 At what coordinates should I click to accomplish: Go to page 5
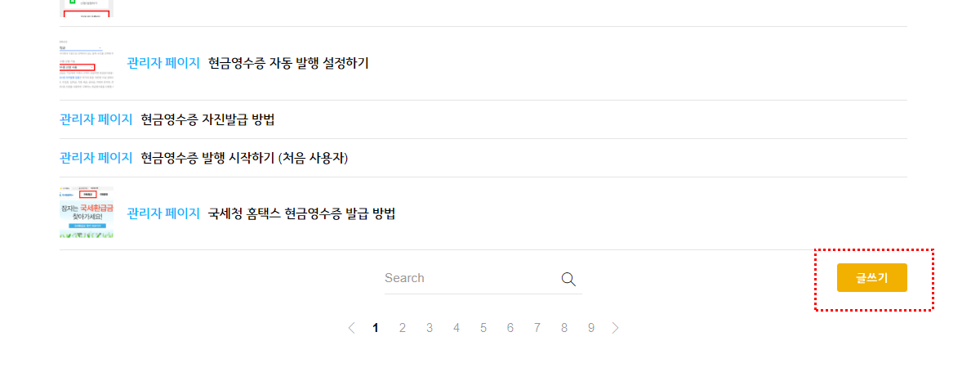click(x=483, y=328)
